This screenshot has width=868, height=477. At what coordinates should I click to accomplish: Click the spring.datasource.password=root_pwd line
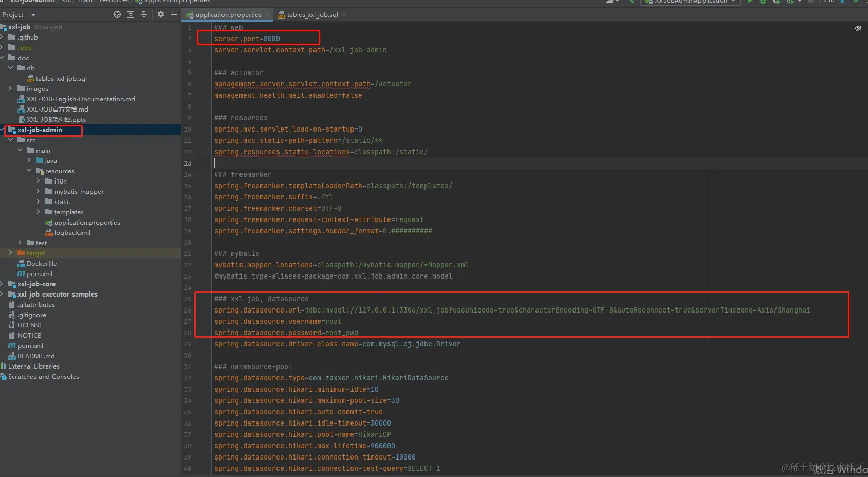pyautogui.click(x=286, y=333)
